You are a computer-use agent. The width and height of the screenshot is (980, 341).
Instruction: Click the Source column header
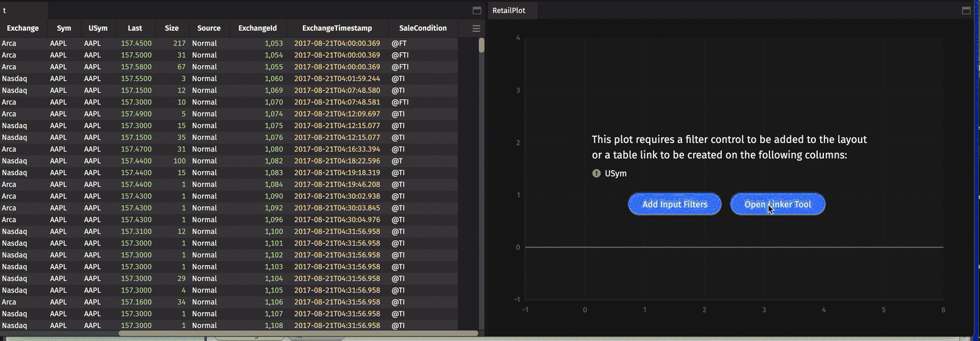[209, 28]
